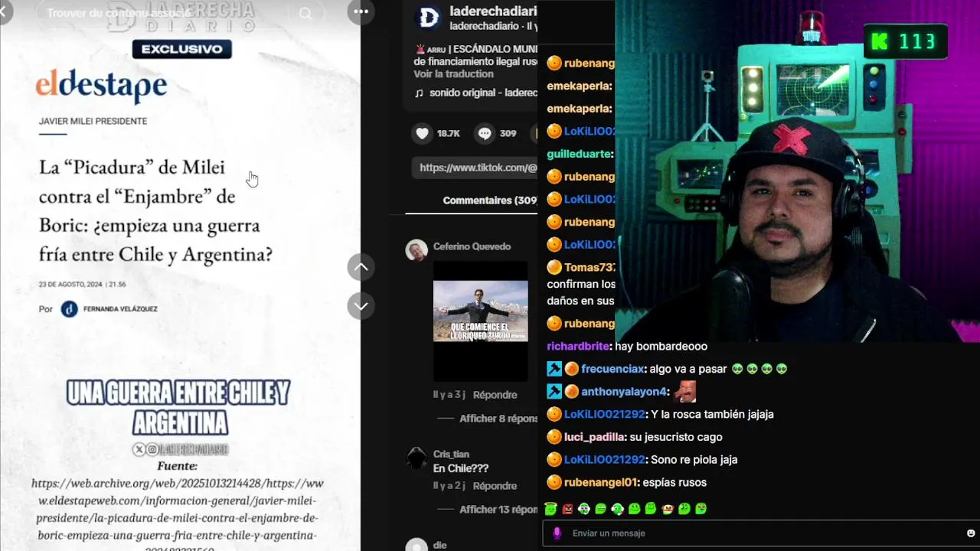This screenshot has width=980, height=551.
Task: Click Voir la traduction link
Action: coord(453,74)
